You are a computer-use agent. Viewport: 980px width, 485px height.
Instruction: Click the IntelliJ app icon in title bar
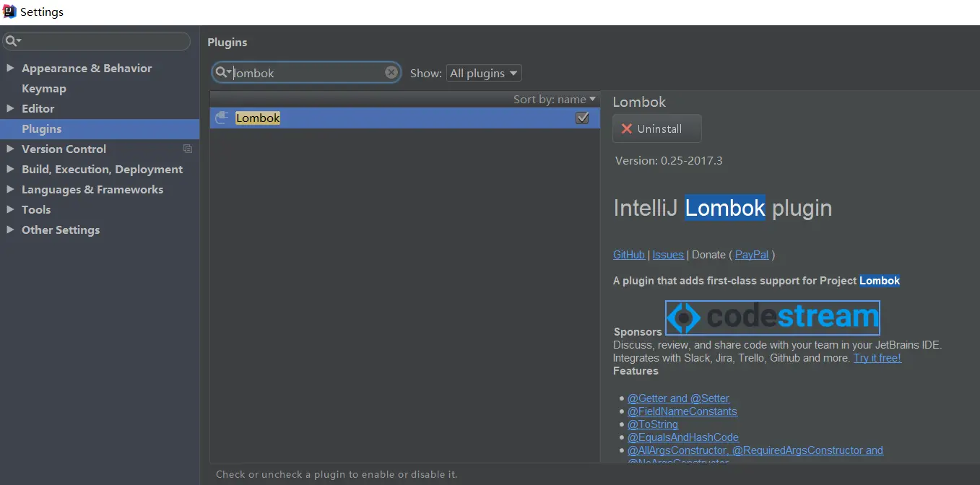pos(9,12)
